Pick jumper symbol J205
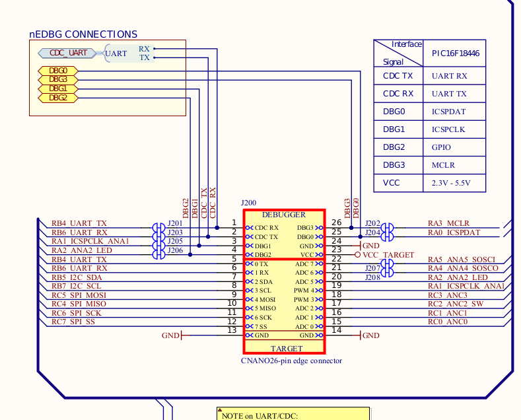The width and height of the screenshot is (521, 420). [x=158, y=246]
